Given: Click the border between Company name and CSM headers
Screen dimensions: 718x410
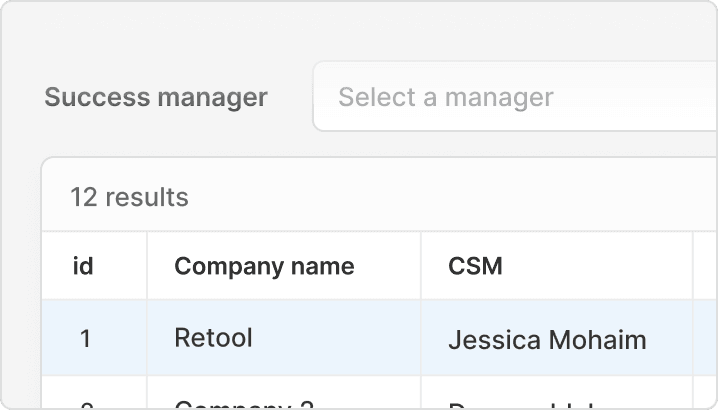Looking at the screenshot, I should (x=421, y=266).
